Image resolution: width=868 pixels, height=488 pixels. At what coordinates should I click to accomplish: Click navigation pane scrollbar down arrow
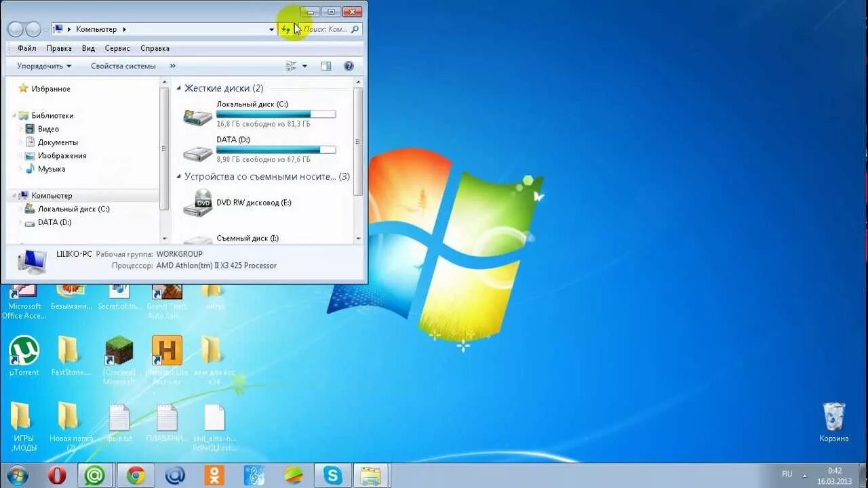(164, 239)
